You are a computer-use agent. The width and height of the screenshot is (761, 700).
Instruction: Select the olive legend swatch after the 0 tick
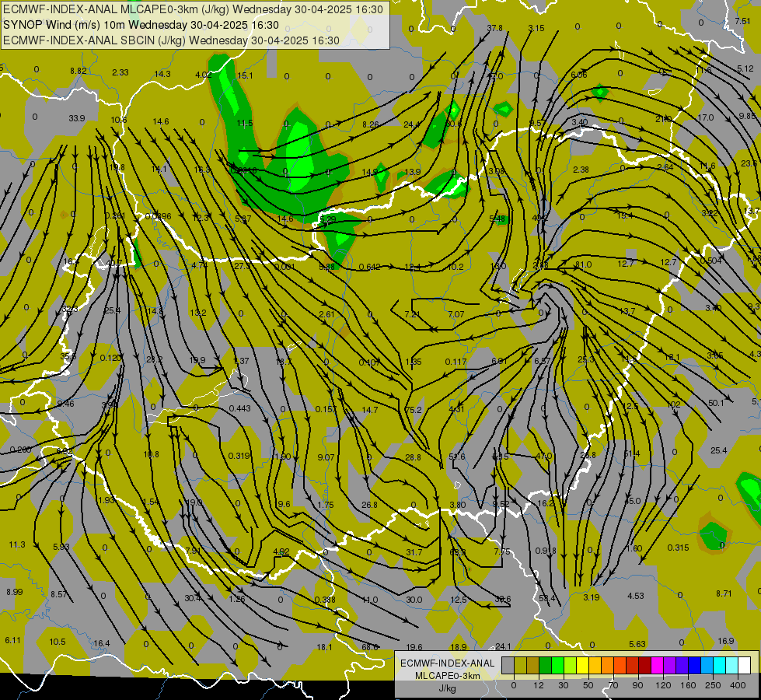point(521,665)
